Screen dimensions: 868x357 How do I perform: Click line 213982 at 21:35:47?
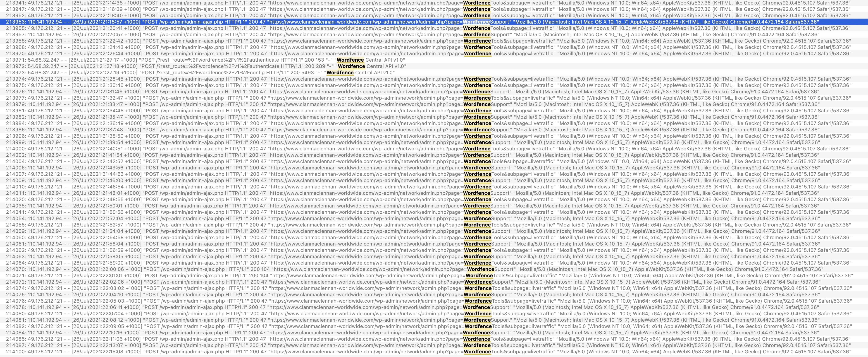point(434,117)
